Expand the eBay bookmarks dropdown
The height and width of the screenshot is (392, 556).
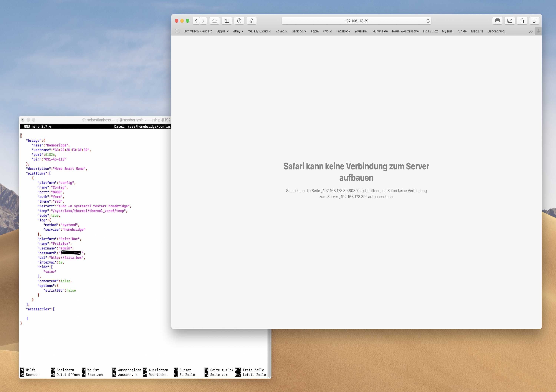(x=238, y=31)
